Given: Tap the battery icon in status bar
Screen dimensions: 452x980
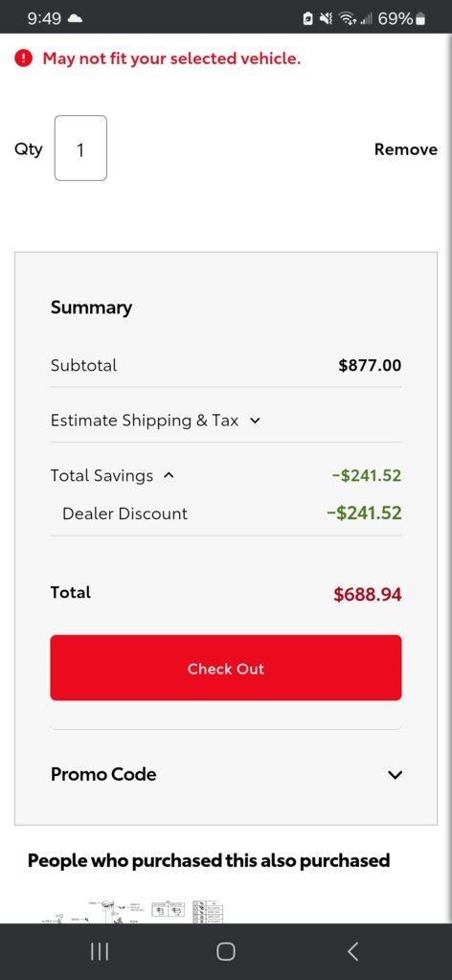Looking at the screenshot, I should [420, 19].
